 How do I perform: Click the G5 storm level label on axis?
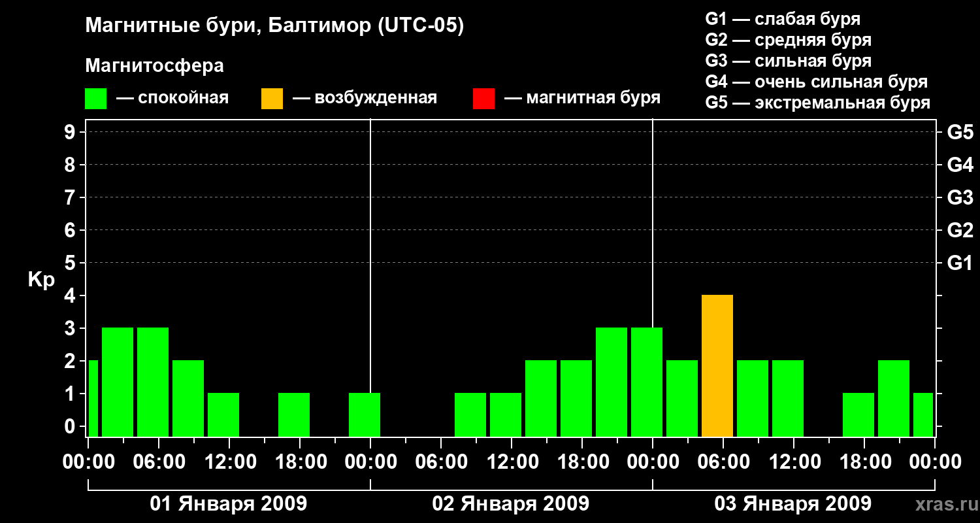point(960,132)
